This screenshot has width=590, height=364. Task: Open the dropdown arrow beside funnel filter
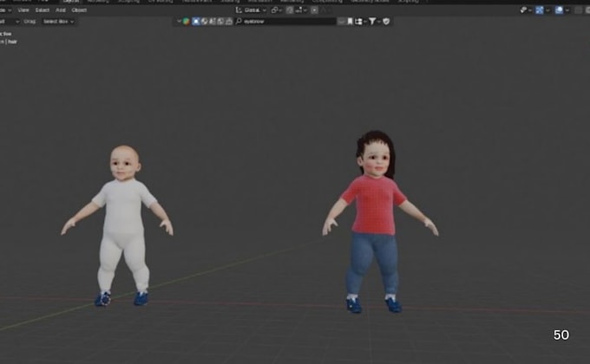tap(378, 22)
